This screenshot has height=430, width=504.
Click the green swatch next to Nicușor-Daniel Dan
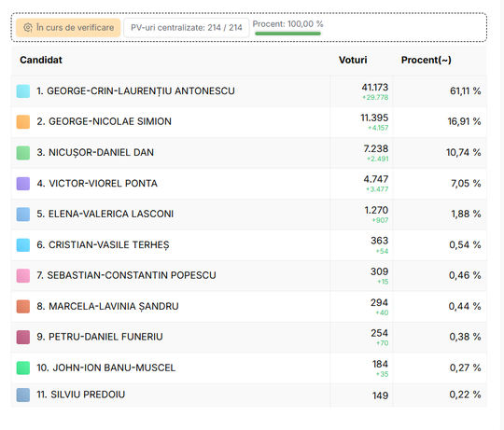pyautogui.click(x=23, y=153)
